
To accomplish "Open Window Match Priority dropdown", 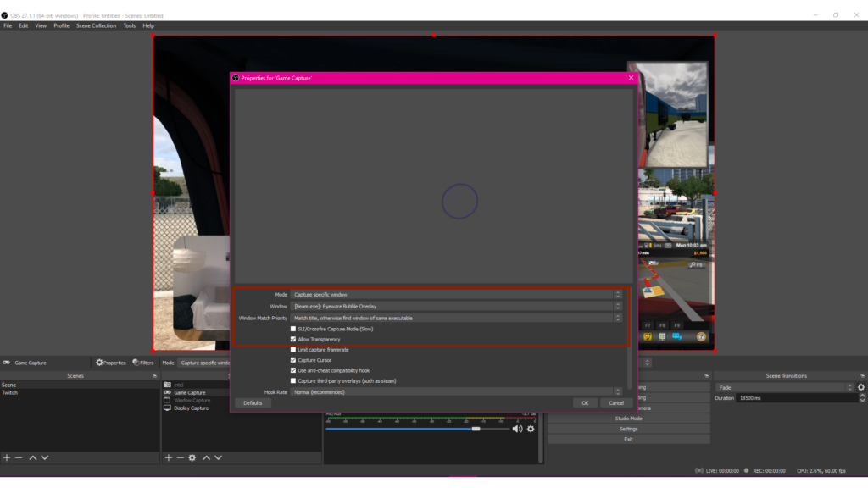I will click(x=457, y=319).
